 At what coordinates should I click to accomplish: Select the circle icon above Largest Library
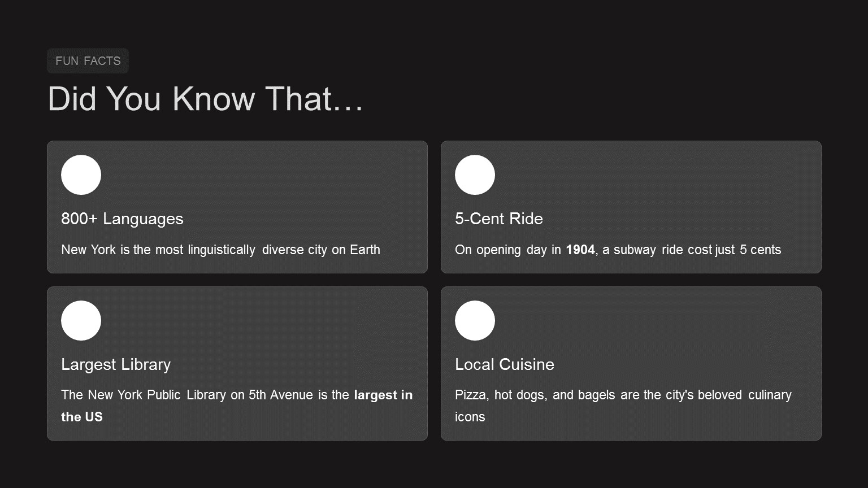point(81,321)
